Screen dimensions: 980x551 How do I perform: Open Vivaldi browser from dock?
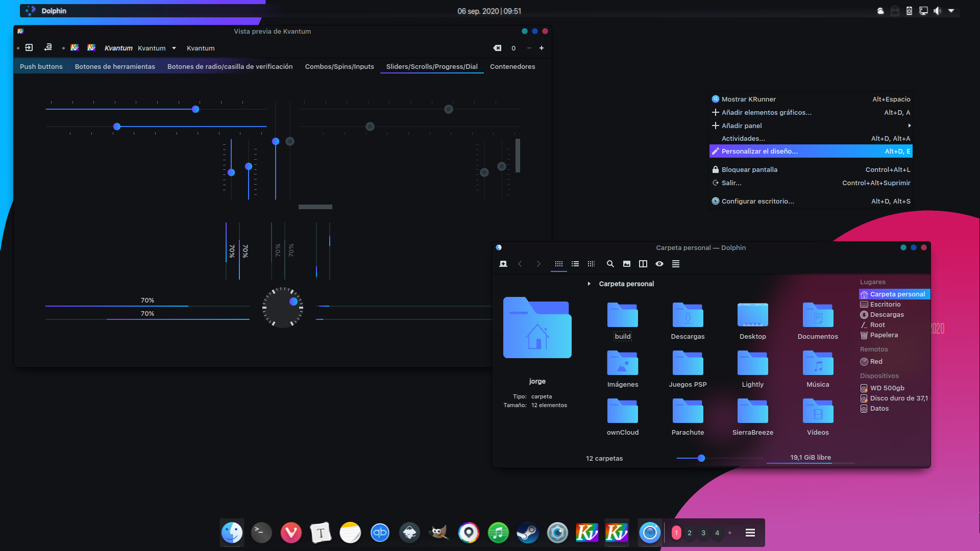pos(291,533)
